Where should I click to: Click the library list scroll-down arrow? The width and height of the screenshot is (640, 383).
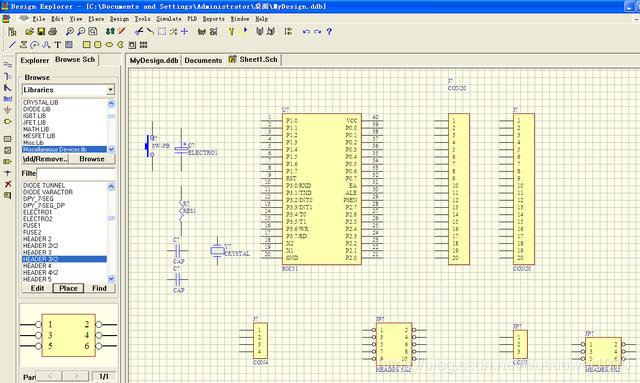111,149
